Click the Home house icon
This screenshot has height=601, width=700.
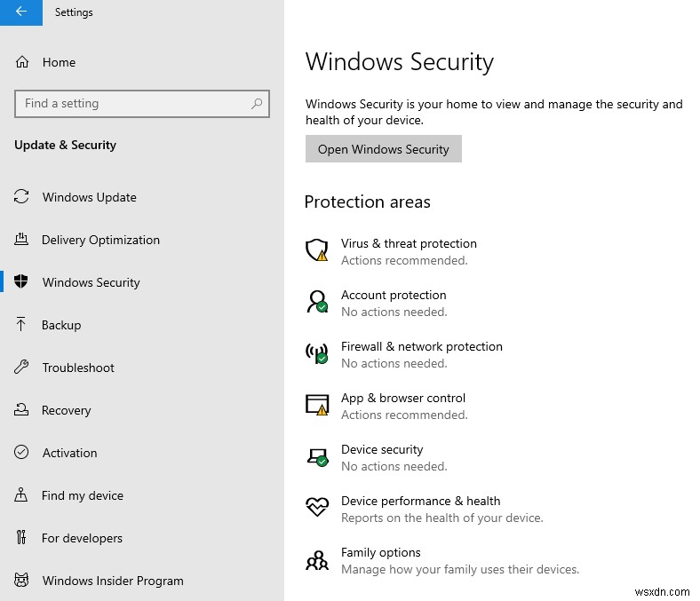point(22,62)
